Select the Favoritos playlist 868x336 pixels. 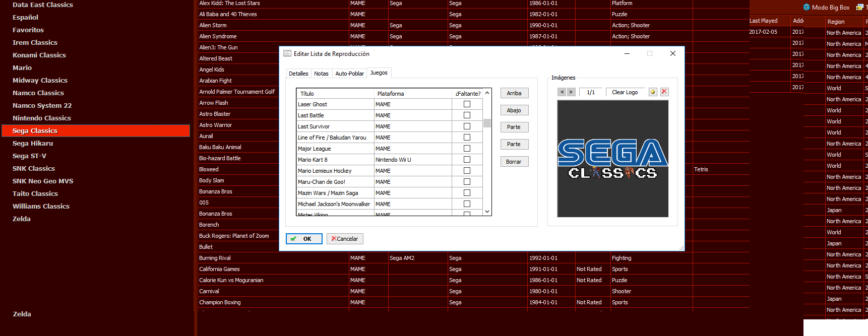pyautogui.click(x=28, y=30)
